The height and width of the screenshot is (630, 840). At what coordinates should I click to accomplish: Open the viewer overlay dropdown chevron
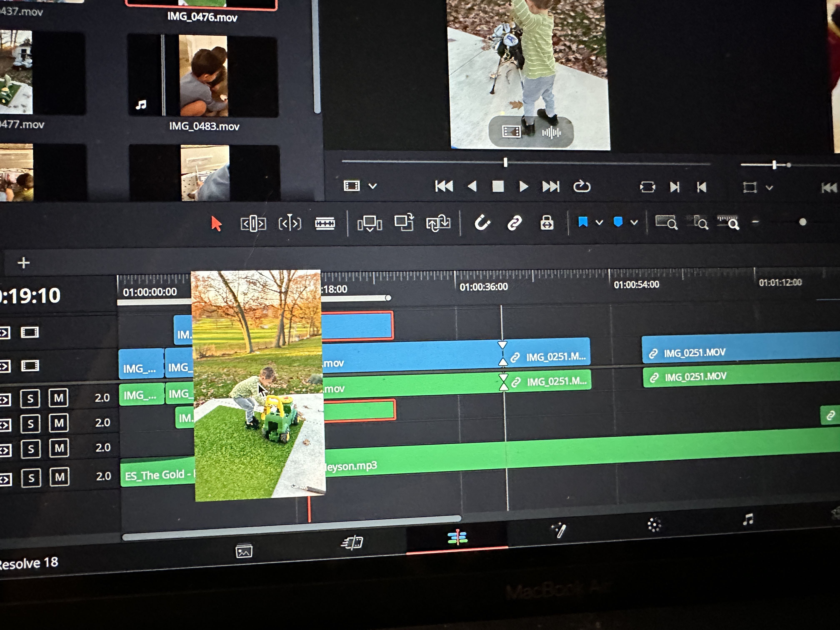tap(769, 187)
